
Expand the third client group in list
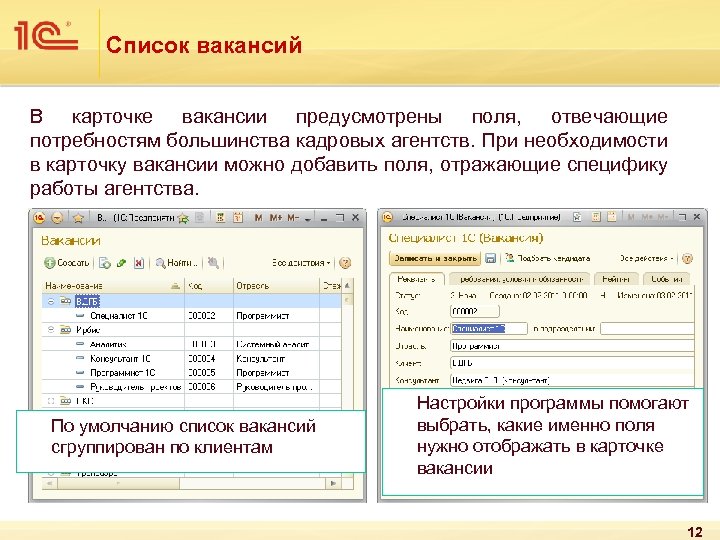click(x=51, y=401)
